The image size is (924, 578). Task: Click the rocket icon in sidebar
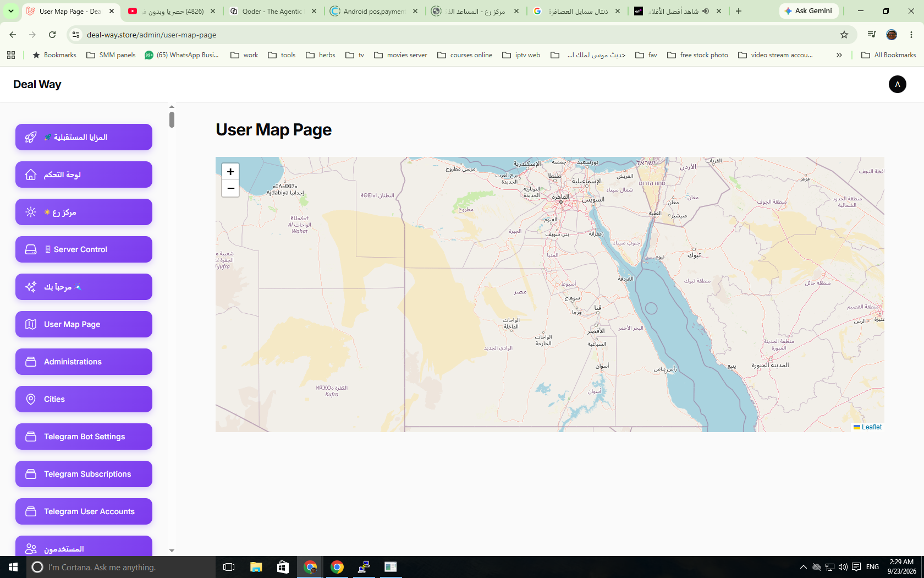[31, 137]
